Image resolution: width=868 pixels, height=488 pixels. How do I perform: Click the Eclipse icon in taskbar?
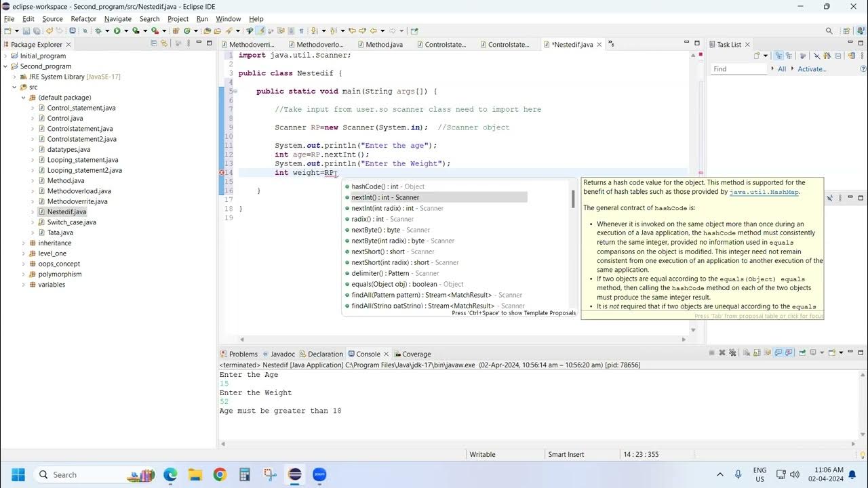[x=294, y=474]
